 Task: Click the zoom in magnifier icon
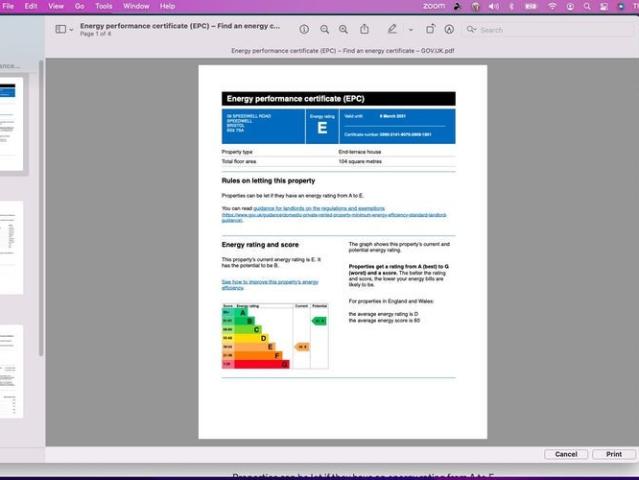pyautogui.click(x=344, y=29)
